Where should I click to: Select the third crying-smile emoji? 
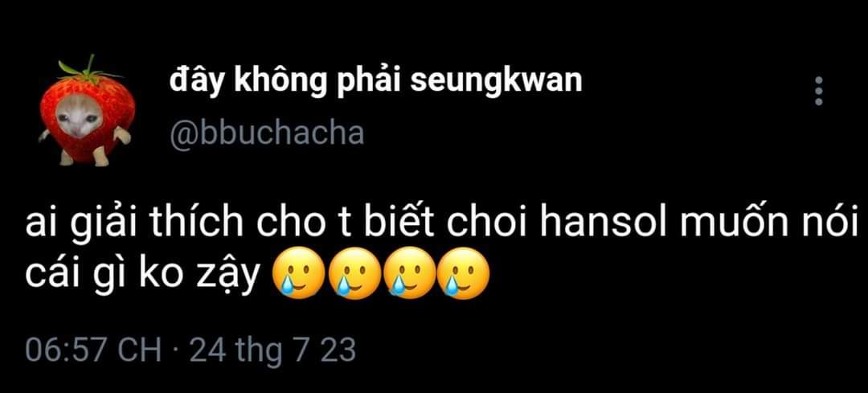408,273
